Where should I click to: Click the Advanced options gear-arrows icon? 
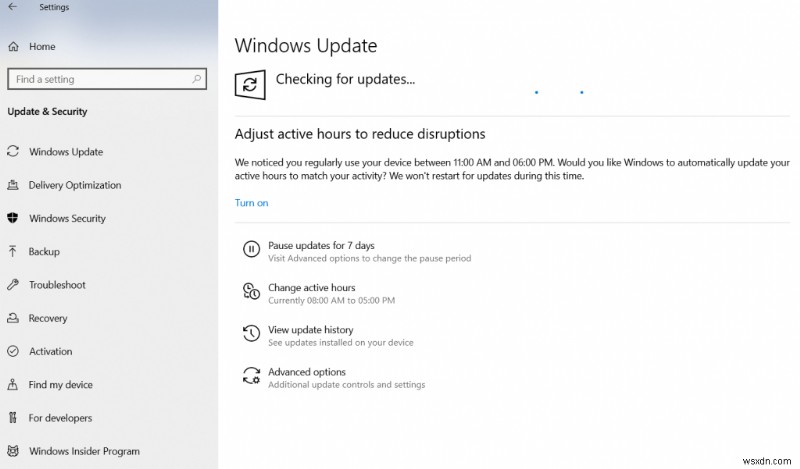(x=251, y=376)
